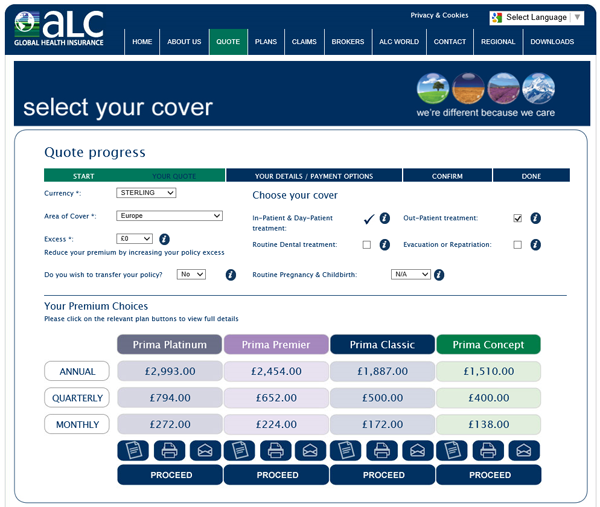Email the Prima Classic quote
Screen dimensions: 600x507
(x=418, y=450)
